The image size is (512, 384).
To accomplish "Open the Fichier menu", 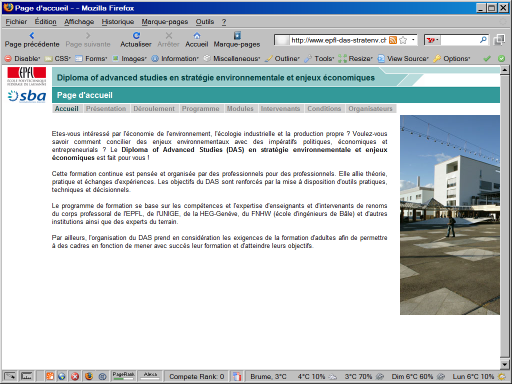I will pos(16,22).
